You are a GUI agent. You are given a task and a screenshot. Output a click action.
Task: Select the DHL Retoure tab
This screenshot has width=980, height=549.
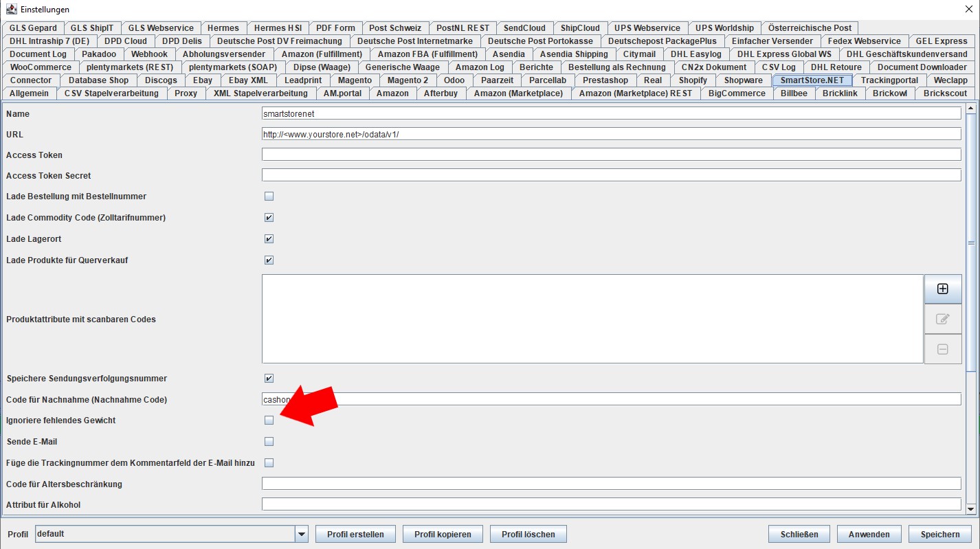(x=836, y=67)
